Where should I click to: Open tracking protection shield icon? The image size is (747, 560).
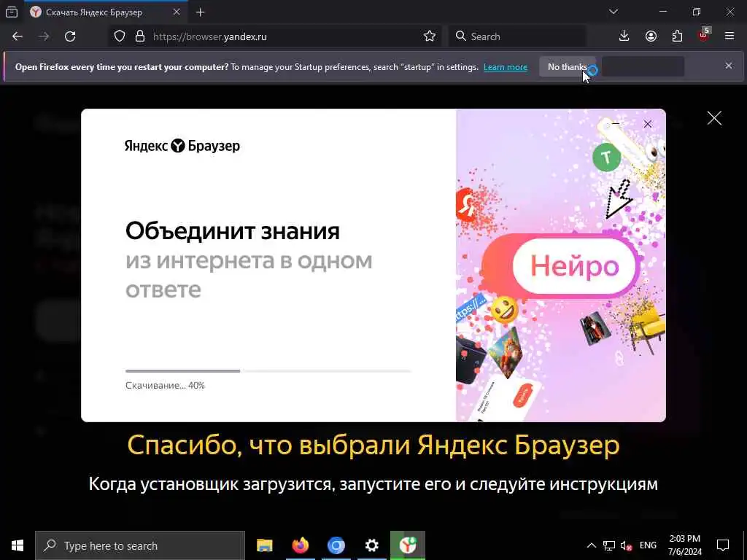(120, 36)
